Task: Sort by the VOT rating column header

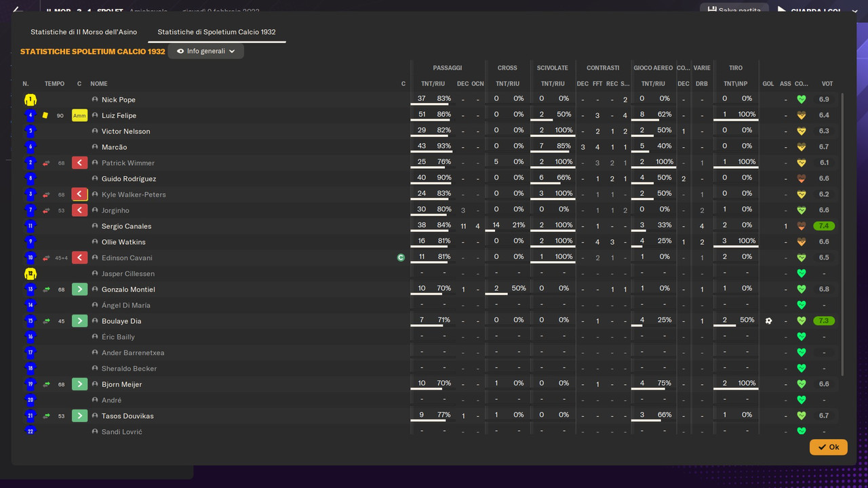Action: [827, 84]
